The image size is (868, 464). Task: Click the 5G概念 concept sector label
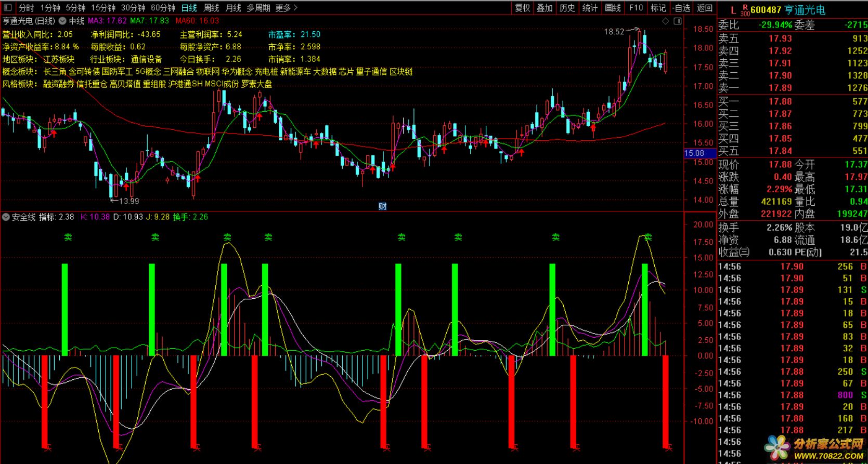[x=148, y=72]
